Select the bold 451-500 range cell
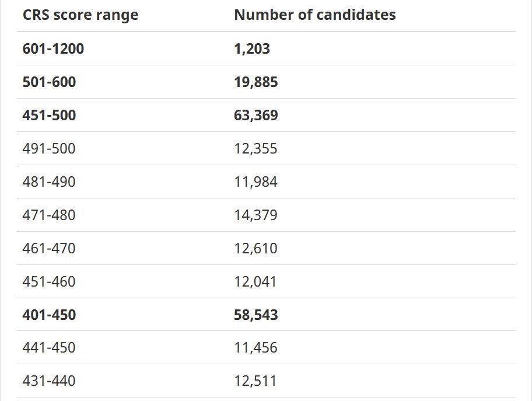The image size is (532, 401). pos(49,116)
